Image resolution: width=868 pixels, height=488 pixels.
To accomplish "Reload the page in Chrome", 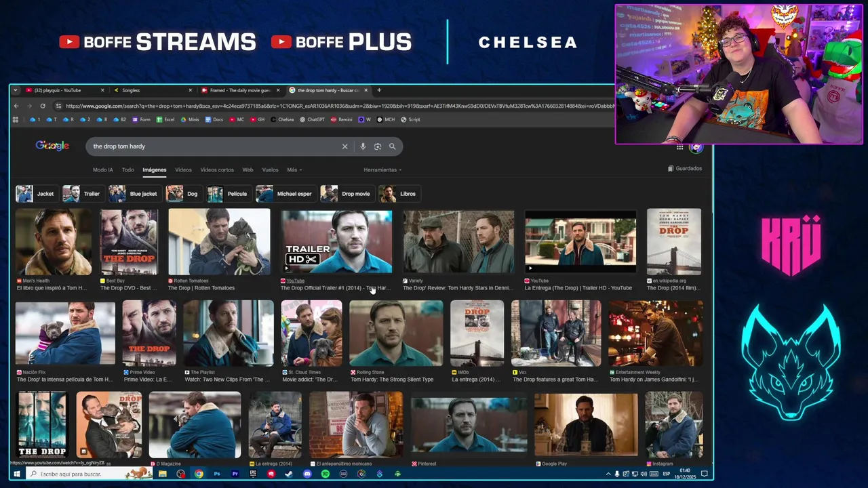I will pyautogui.click(x=43, y=106).
